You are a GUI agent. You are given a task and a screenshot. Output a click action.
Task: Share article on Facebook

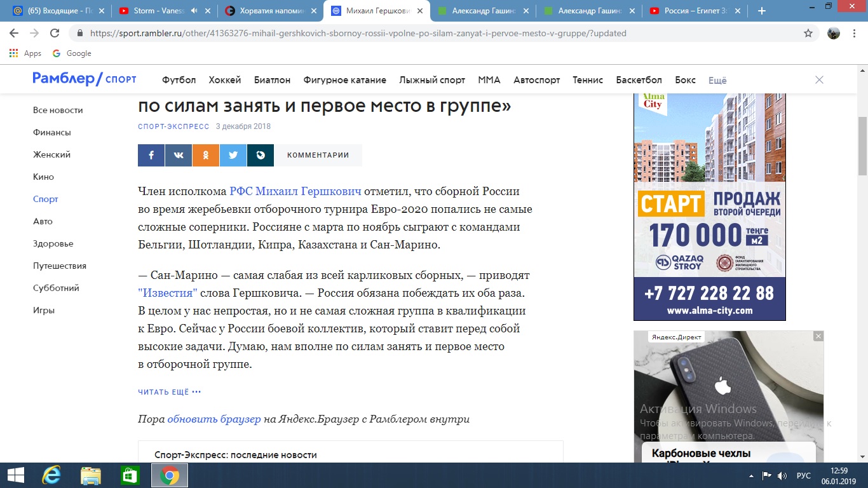151,155
